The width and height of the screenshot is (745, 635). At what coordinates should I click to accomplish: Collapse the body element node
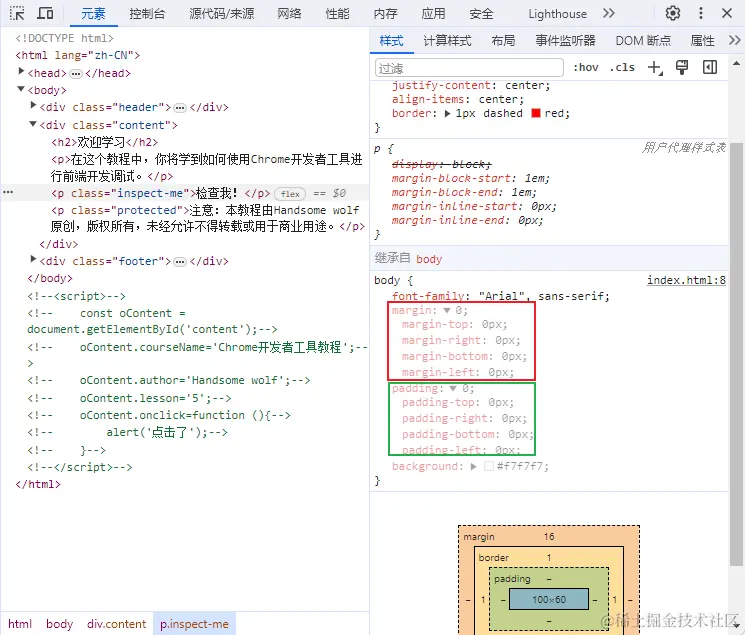coord(21,89)
